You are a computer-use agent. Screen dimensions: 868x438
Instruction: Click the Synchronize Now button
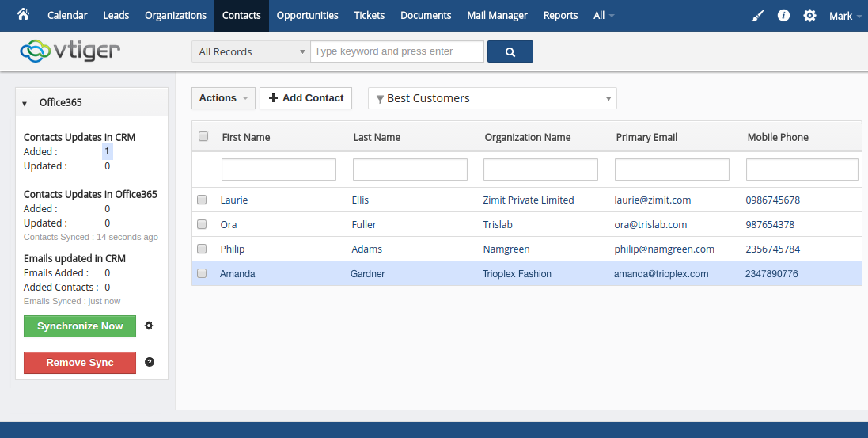(80, 326)
